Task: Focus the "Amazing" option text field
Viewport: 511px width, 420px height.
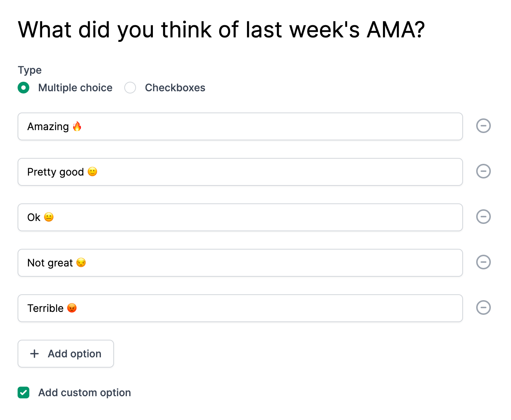Action: point(240,126)
